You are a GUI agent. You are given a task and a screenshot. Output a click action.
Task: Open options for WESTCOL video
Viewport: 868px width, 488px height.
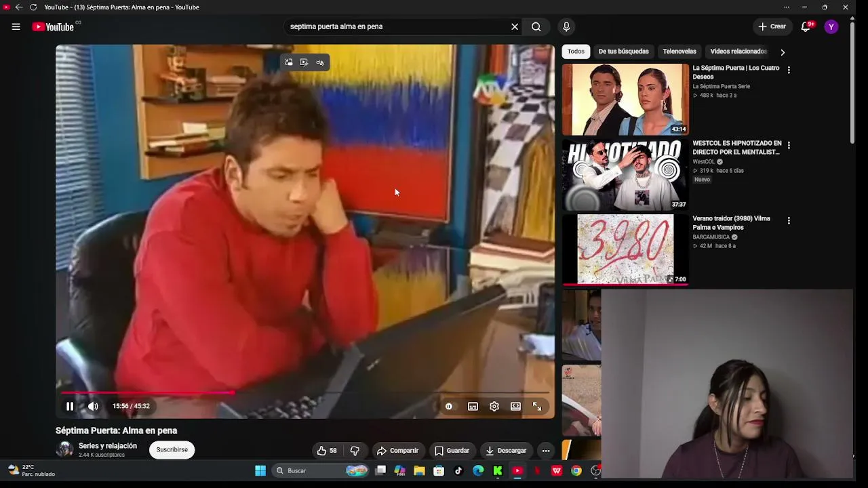point(789,145)
